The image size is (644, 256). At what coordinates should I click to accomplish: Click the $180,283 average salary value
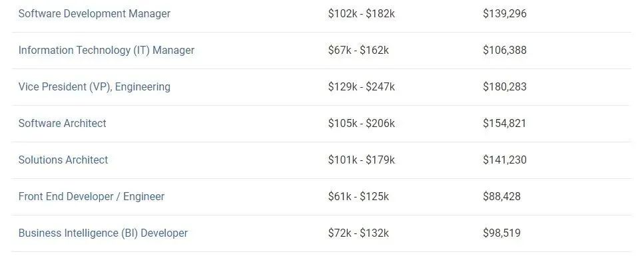pyautogui.click(x=504, y=86)
